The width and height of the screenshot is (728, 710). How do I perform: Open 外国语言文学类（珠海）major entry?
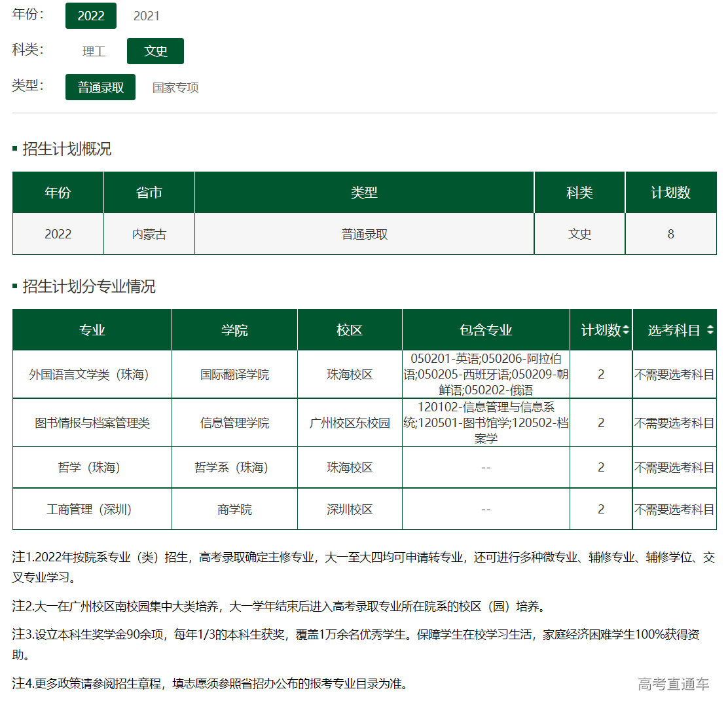[91, 374]
